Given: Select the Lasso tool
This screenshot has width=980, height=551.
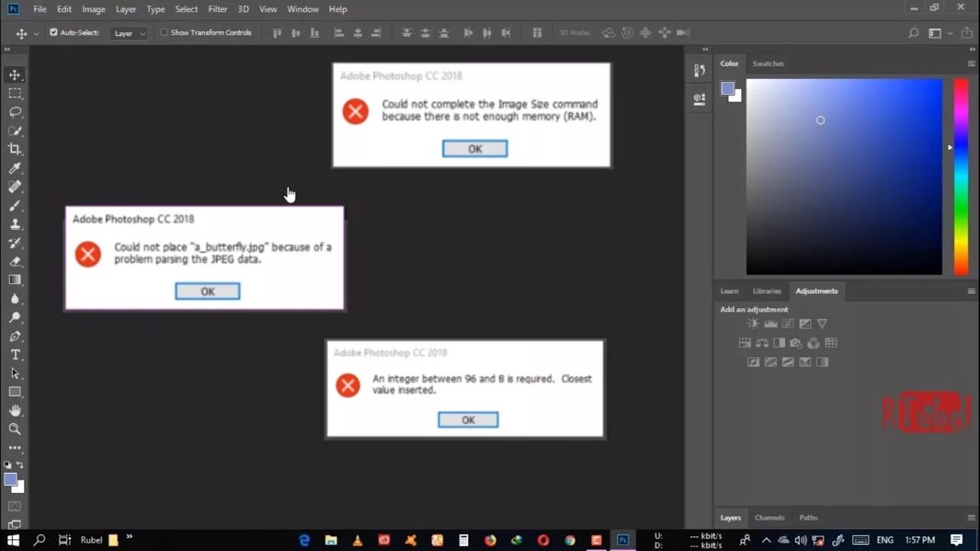Looking at the screenshot, I should point(15,112).
